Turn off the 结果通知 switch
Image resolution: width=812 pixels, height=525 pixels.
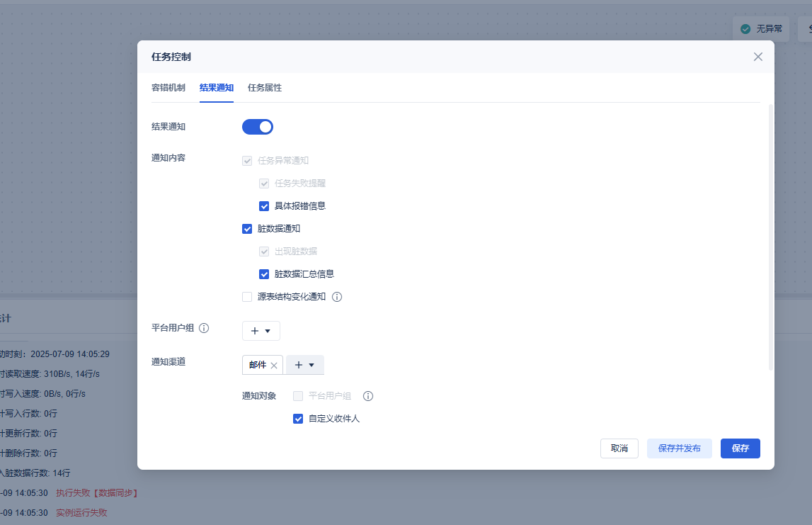(x=258, y=127)
